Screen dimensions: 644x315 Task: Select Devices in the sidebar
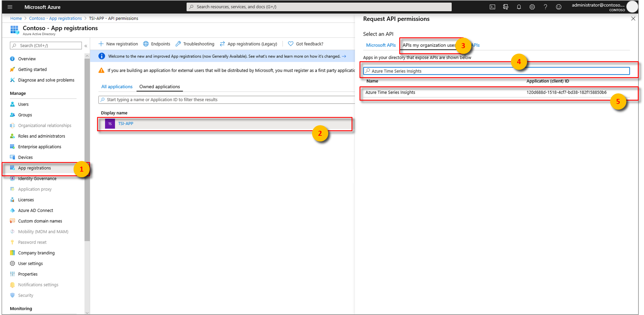(x=25, y=157)
